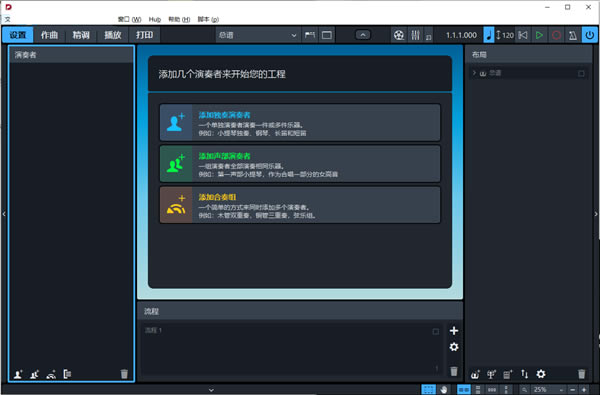Click the yellow ensemble plus icon
The width and height of the screenshot is (600, 395).
click(176, 205)
